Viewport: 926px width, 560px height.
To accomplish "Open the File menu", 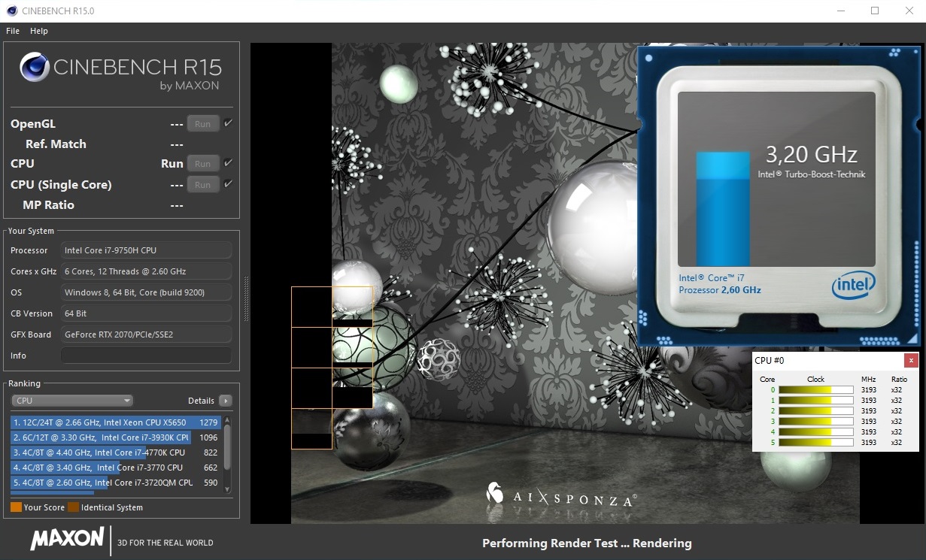I will pyautogui.click(x=13, y=31).
